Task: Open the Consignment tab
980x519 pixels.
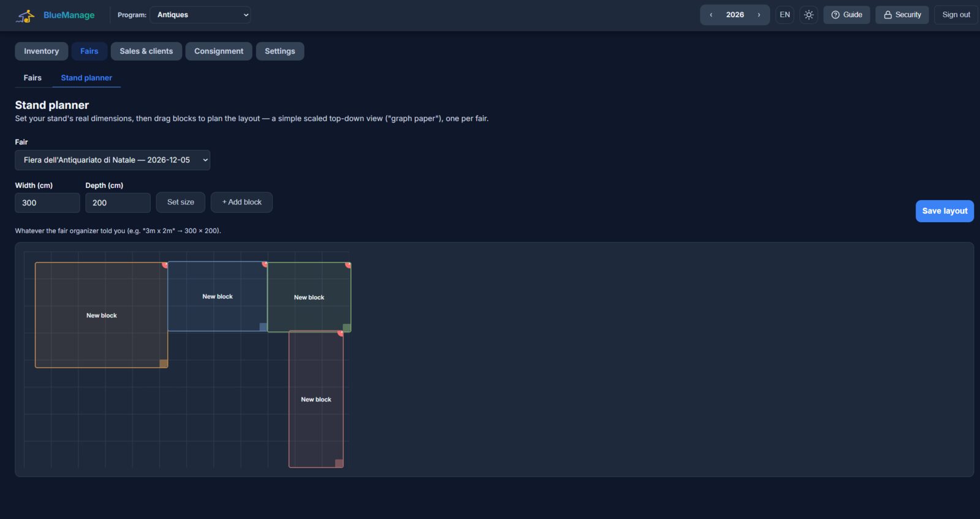Action: [219, 51]
